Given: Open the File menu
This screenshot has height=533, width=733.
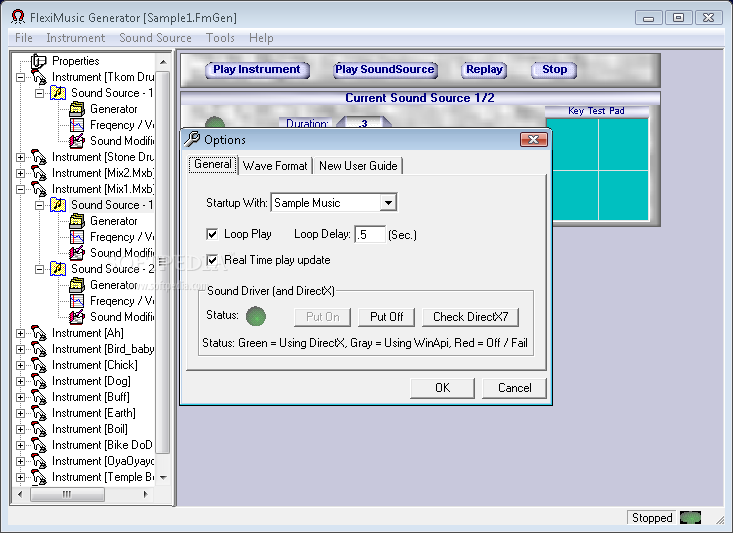Looking at the screenshot, I should click(24, 38).
